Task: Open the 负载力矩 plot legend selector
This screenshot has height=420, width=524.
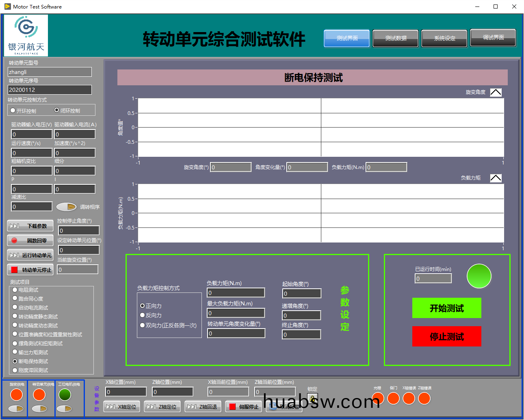Action: tap(496, 178)
